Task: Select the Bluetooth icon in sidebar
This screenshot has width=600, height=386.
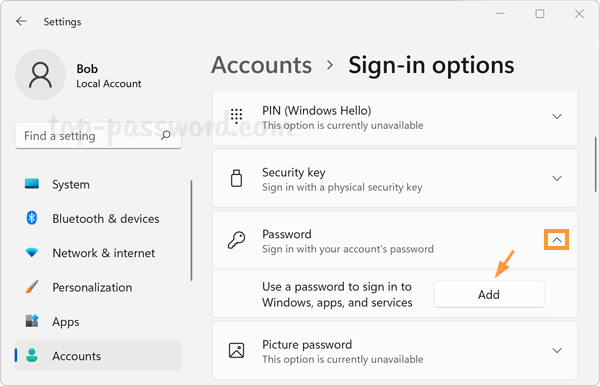Action: [31, 218]
